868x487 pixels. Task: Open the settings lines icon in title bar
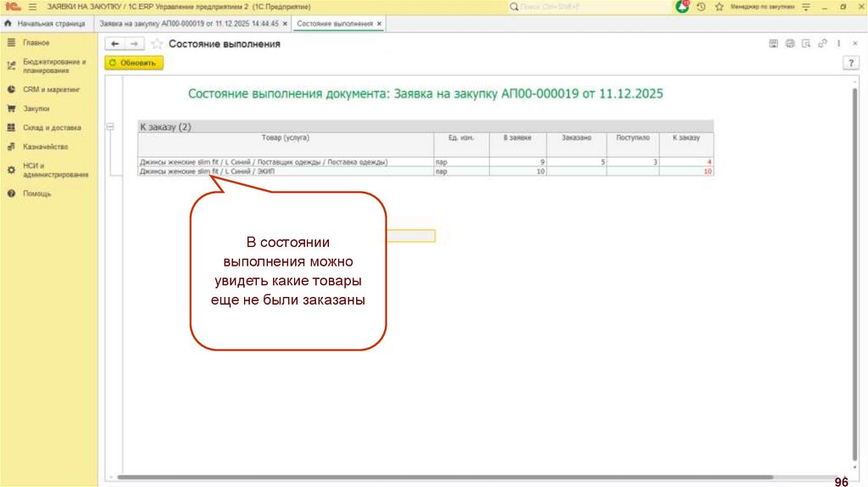pos(806,7)
